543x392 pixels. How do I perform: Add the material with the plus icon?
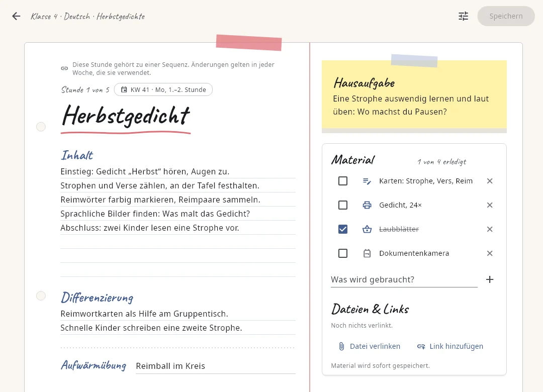click(489, 279)
